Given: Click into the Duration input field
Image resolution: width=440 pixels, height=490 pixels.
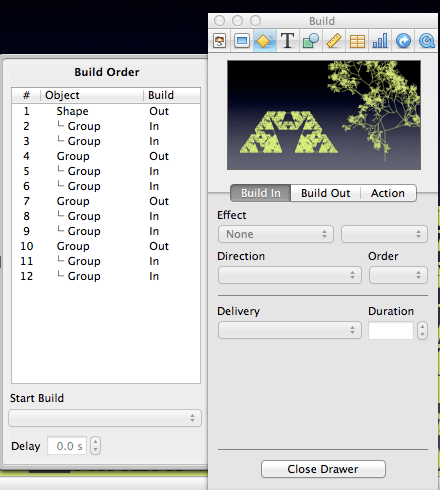Looking at the screenshot, I should (x=391, y=330).
